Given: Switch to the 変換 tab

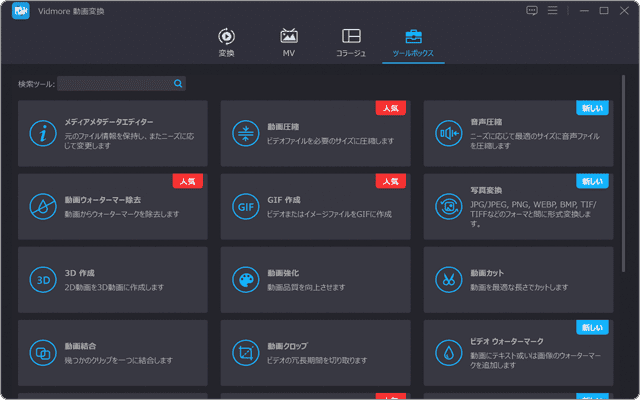Looking at the screenshot, I should (227, 43).
